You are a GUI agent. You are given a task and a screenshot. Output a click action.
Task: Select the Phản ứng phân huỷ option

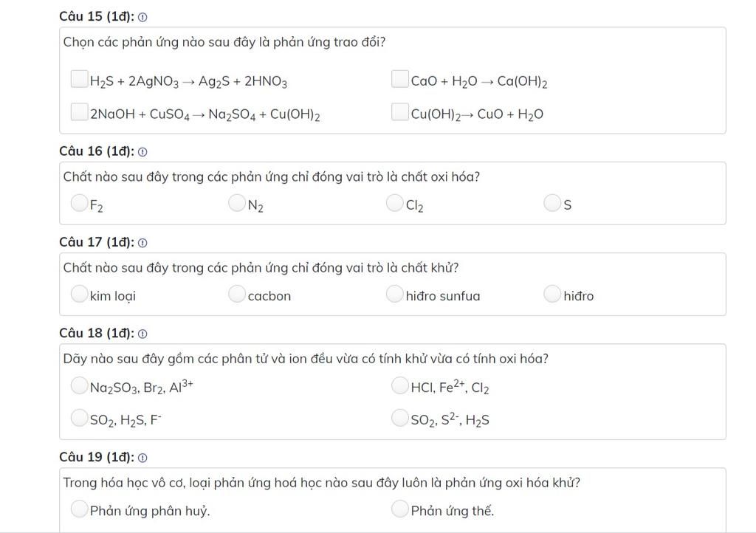click(x=79, y=509)
